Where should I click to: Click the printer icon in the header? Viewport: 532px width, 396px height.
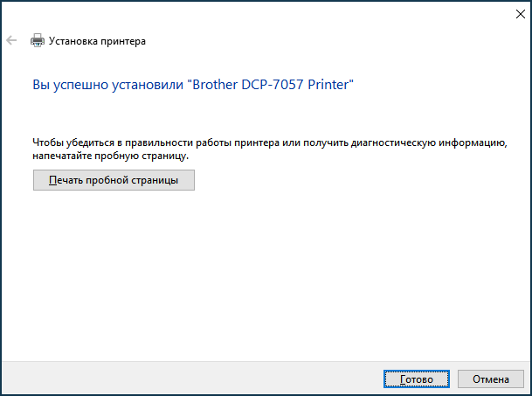38,40
